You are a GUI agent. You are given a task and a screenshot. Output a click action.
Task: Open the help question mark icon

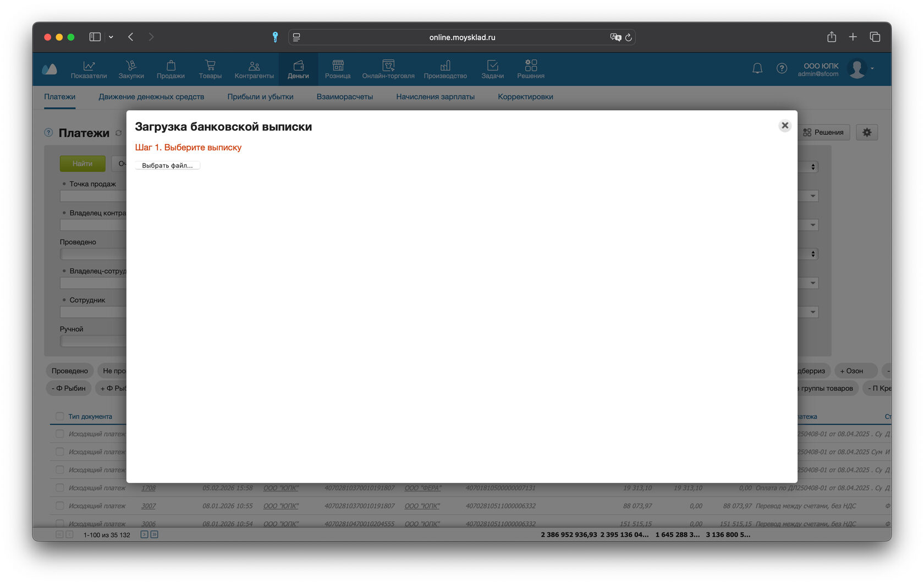tap(782, 68)
